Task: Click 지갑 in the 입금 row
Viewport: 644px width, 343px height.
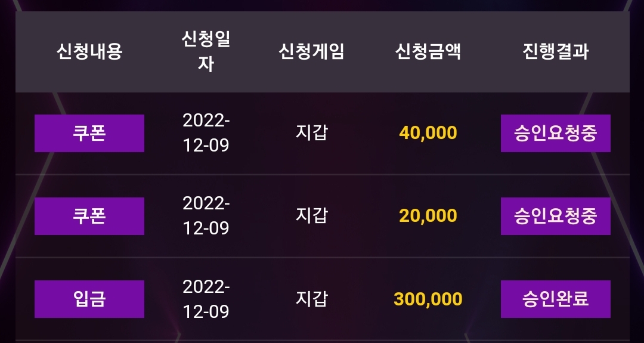Action: [x=311, y=299]
